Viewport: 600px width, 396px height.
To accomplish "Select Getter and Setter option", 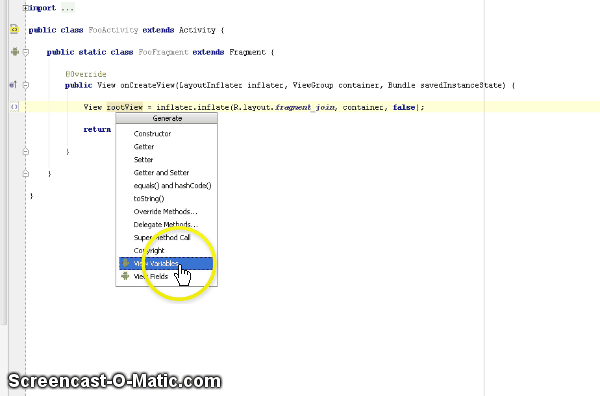I will coord(161,173).
